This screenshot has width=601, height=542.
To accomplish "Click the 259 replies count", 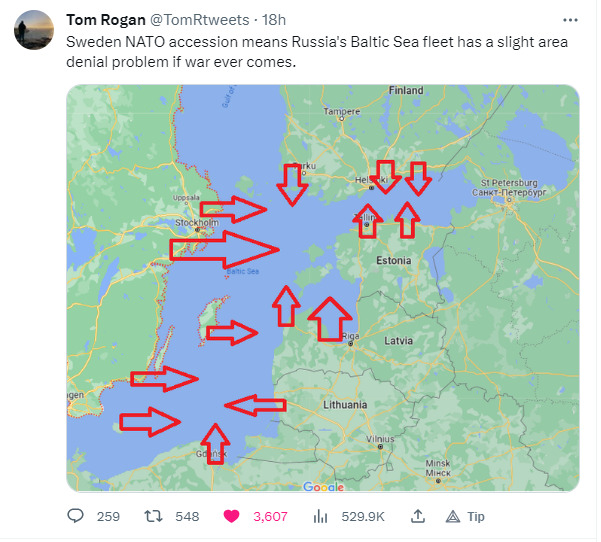I will click(108, 519).
